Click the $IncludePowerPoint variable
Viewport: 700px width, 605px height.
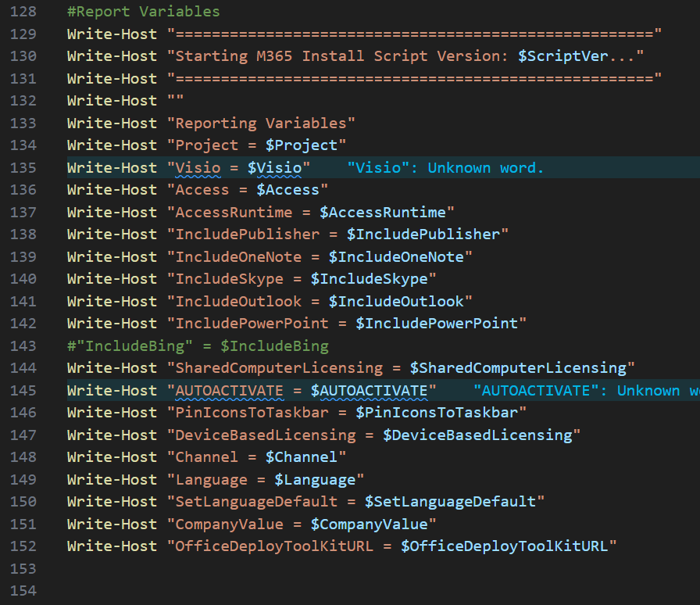click(x=437, y=323)
